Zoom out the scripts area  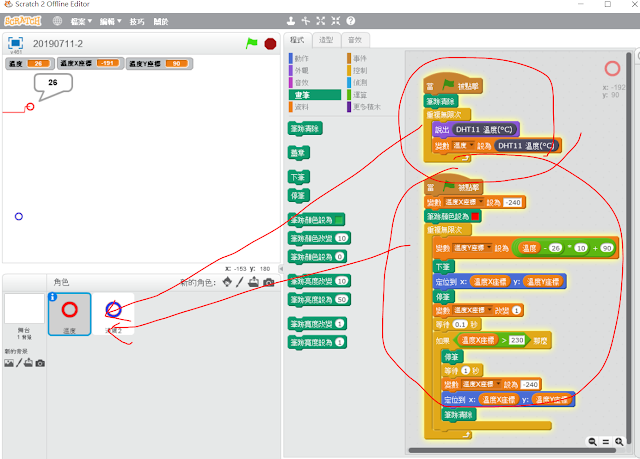pos(593,441)
